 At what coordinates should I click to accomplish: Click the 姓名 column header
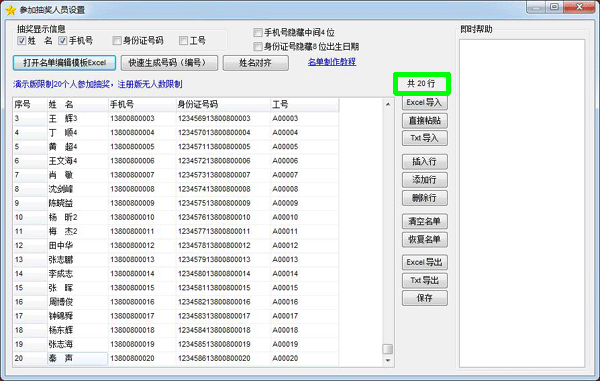[77, 104]
